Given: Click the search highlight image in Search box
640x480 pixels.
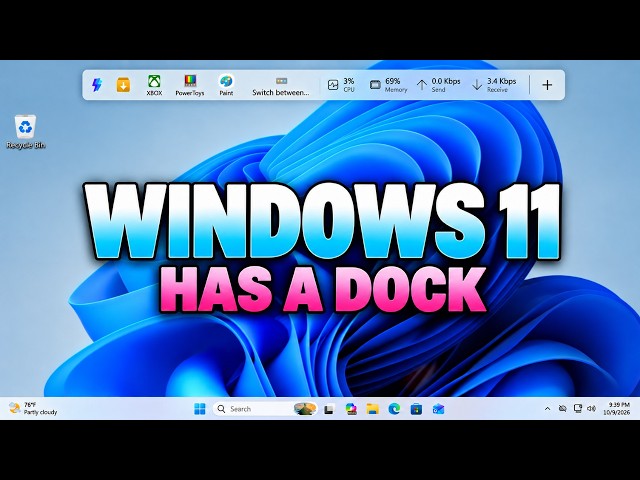Looking at the screenshot, I should [x=305, y=409].
